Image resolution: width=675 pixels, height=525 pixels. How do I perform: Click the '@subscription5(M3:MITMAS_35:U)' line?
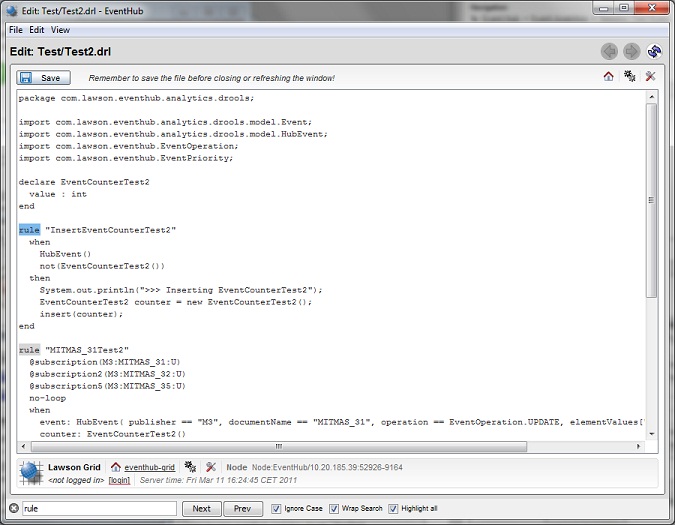click(107, 386)
